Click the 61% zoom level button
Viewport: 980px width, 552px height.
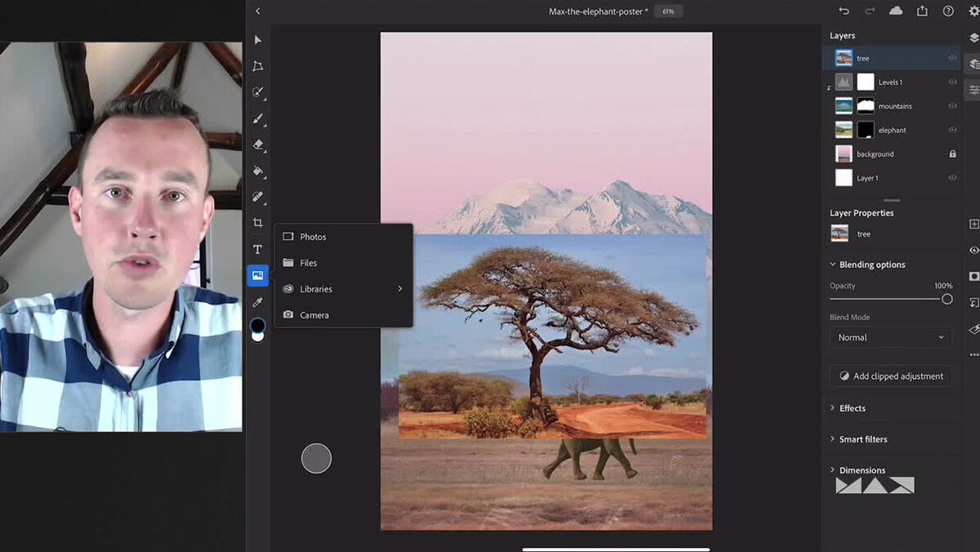coord(668,11)
